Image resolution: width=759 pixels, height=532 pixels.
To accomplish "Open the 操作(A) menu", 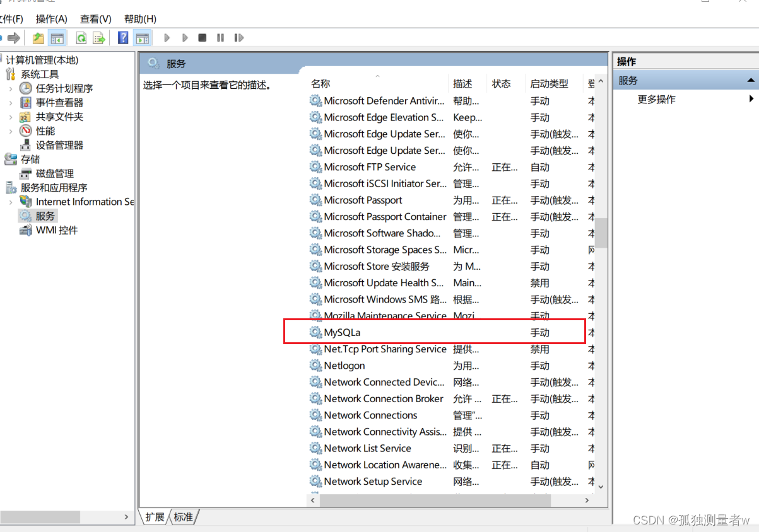I will [50, 19].
